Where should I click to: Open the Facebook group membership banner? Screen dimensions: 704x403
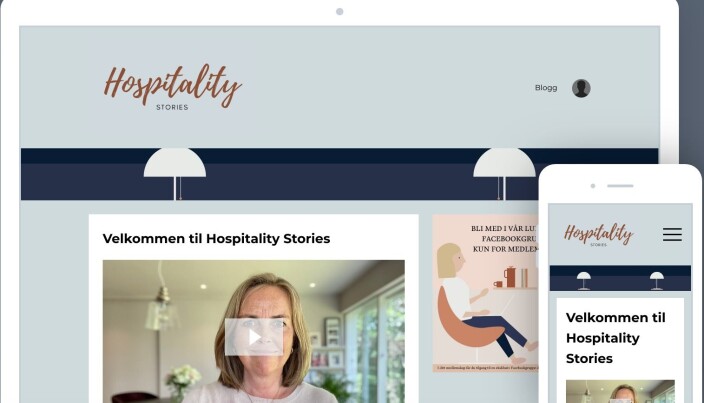point(485,293)
